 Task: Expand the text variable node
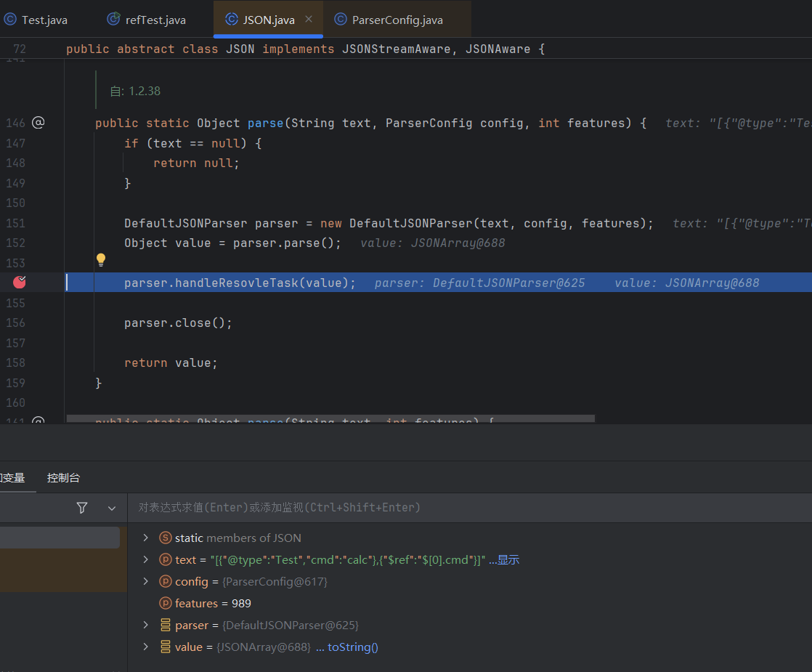click(146, 559)
